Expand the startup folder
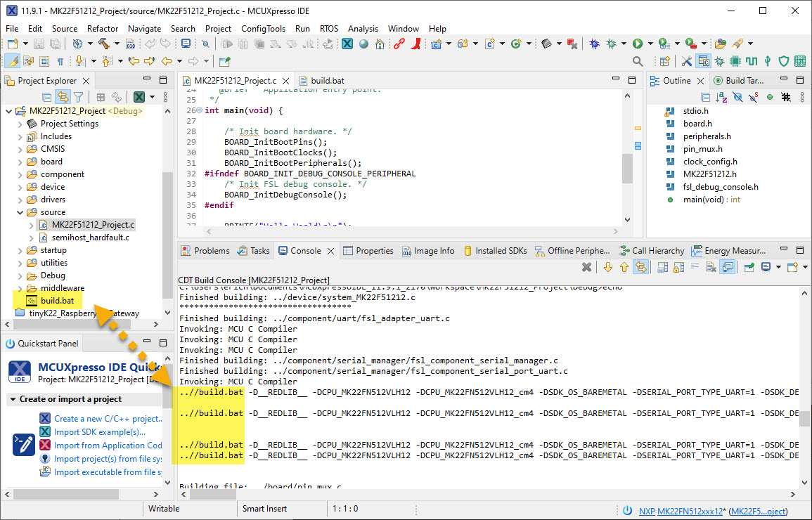812x520 pixels. click(20, 250)
